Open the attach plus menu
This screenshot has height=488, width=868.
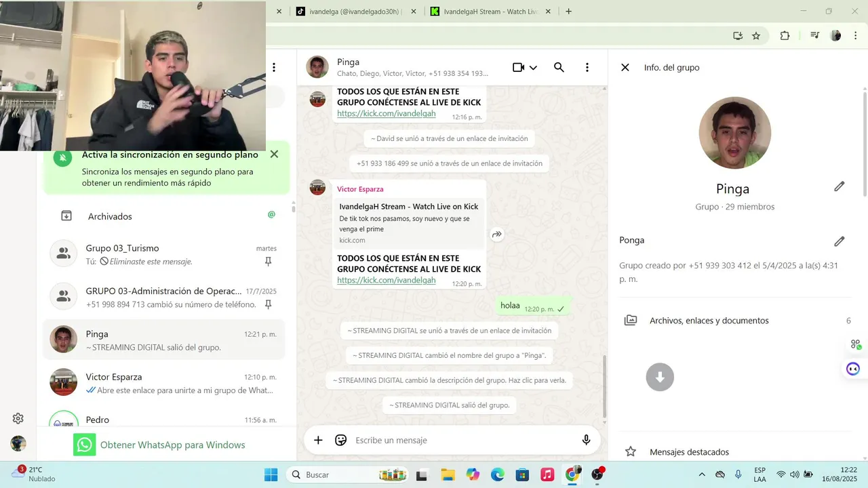click(x=318, y=440)
